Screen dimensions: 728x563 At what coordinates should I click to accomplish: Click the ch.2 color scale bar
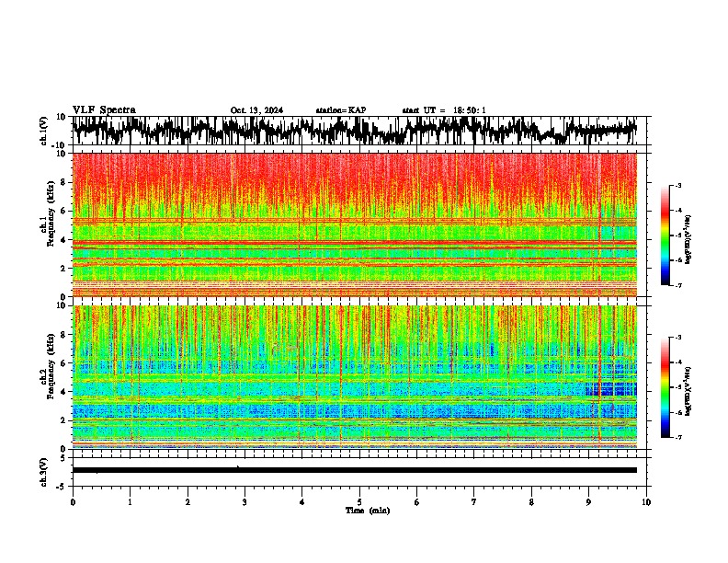tap(665, 387)
